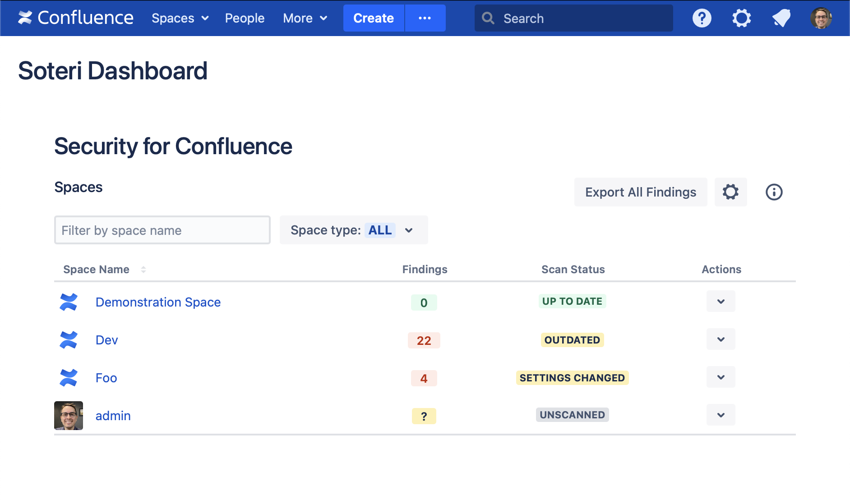
Task: Open the user profile avatar menu
Action: point(821,18)
